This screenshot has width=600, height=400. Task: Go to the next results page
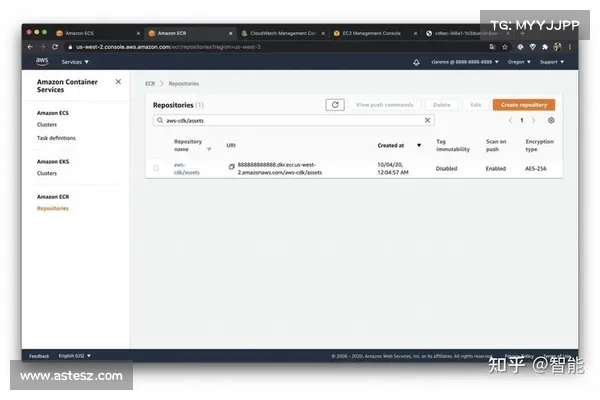click(x=533, y=120)
